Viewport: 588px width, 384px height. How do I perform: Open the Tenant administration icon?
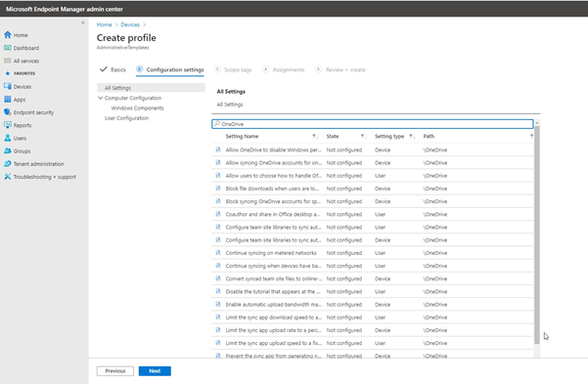click(x=8, y=164)
